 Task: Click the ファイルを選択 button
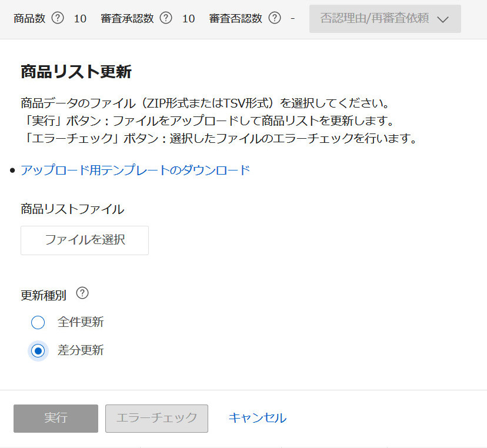tap(85, 240)
